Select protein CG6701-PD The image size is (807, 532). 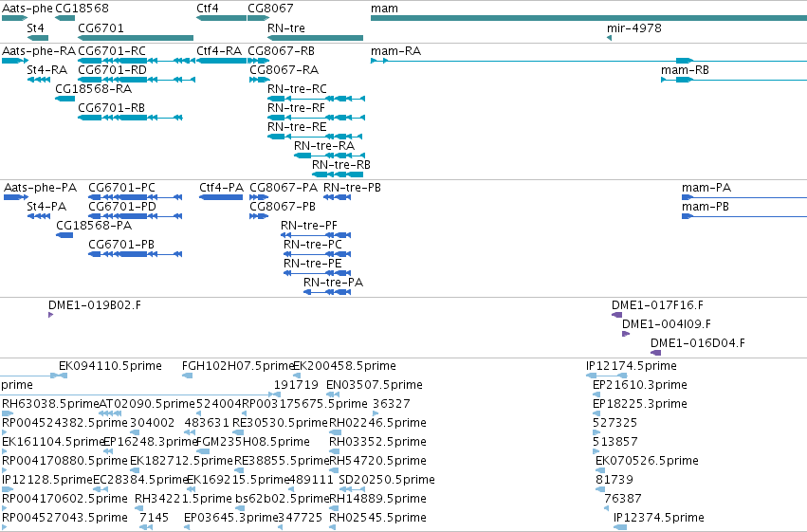[x=136, y=216]
